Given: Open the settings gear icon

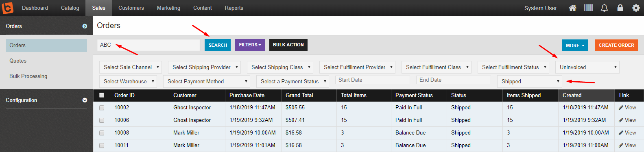Looking at the screenshot, I should tap(636, 8).
